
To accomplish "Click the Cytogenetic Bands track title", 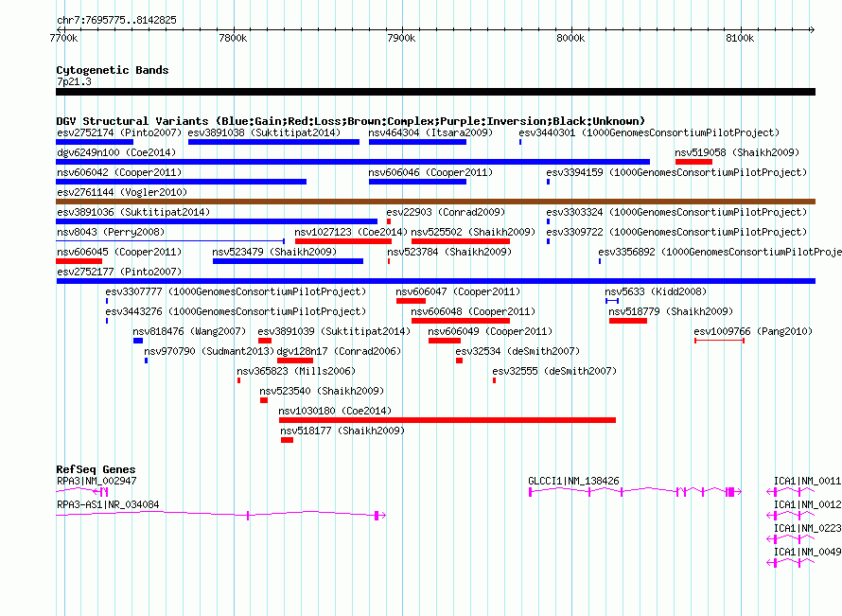I will click(113, 70).
